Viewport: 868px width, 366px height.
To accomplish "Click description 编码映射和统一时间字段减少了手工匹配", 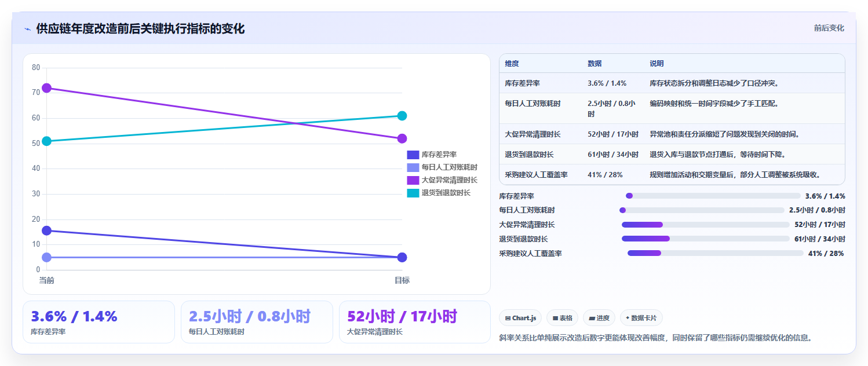I will click(714, 104).
